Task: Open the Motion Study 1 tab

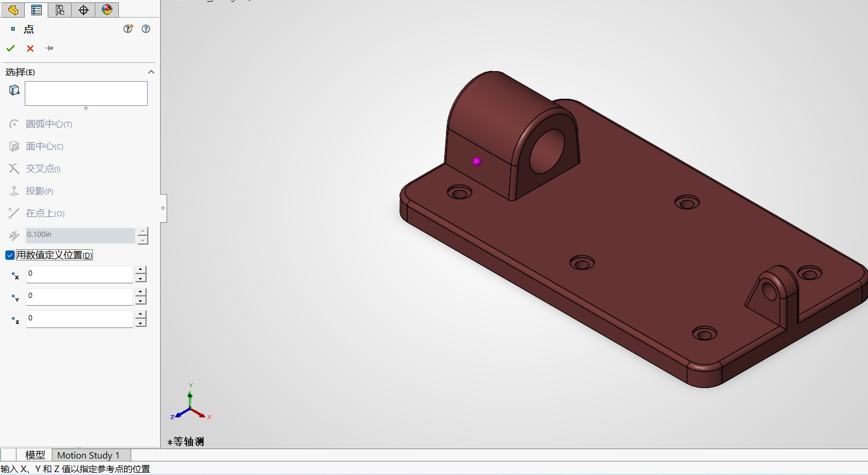Action: tap(88, 455)
